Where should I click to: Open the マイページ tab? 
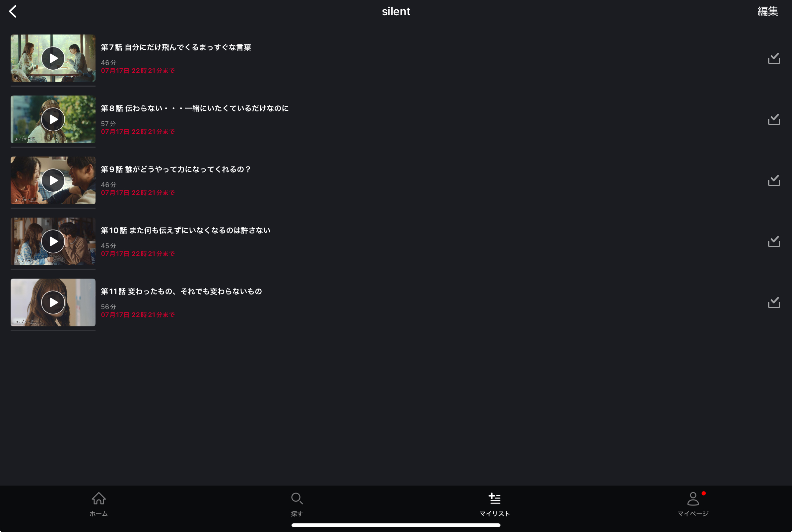(x=693, y=504)
